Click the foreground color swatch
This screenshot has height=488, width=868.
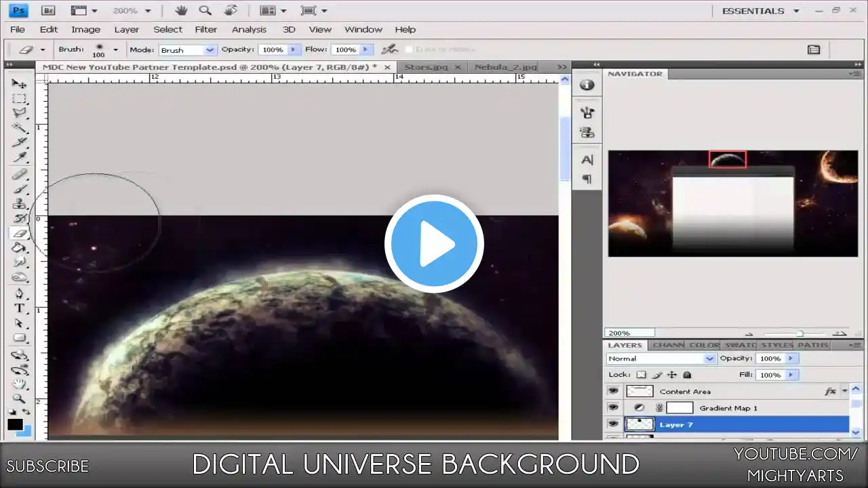click(15, 424)
